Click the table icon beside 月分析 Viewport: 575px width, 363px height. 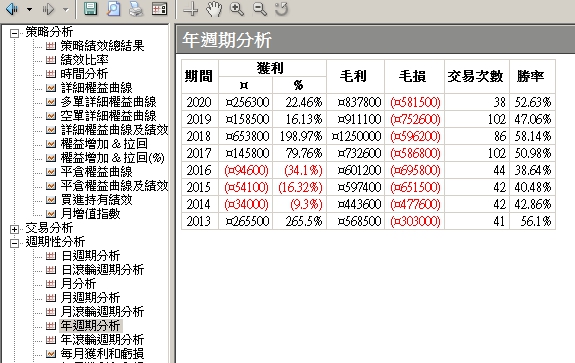51,283
